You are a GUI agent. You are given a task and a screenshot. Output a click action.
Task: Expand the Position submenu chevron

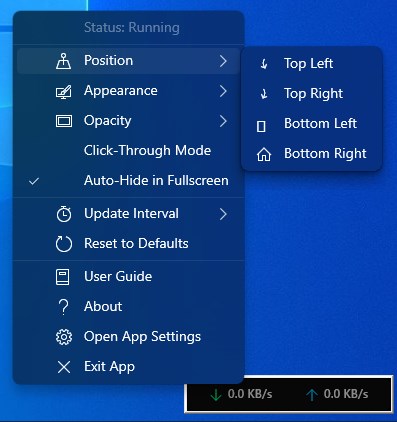click(223, 61)
